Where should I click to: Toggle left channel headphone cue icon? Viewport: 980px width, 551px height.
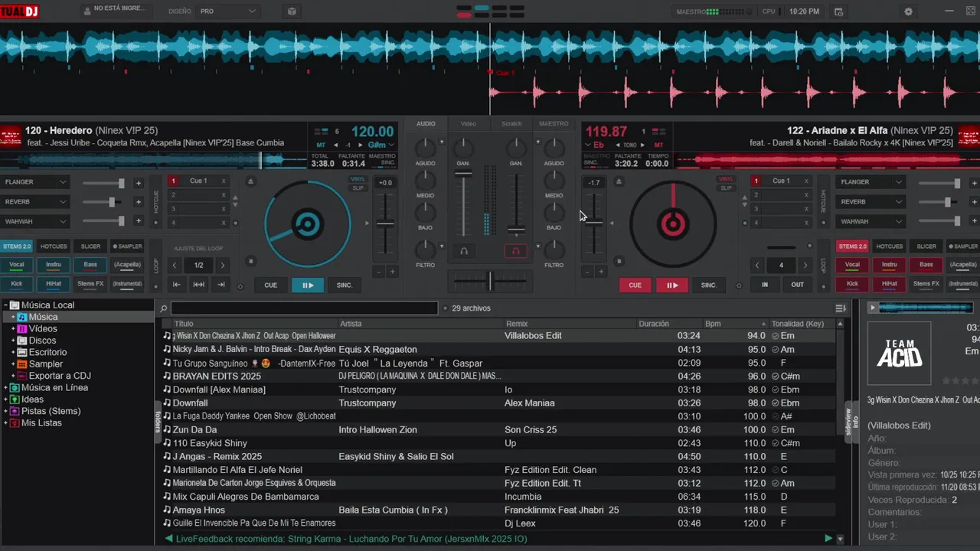point(464,251)
